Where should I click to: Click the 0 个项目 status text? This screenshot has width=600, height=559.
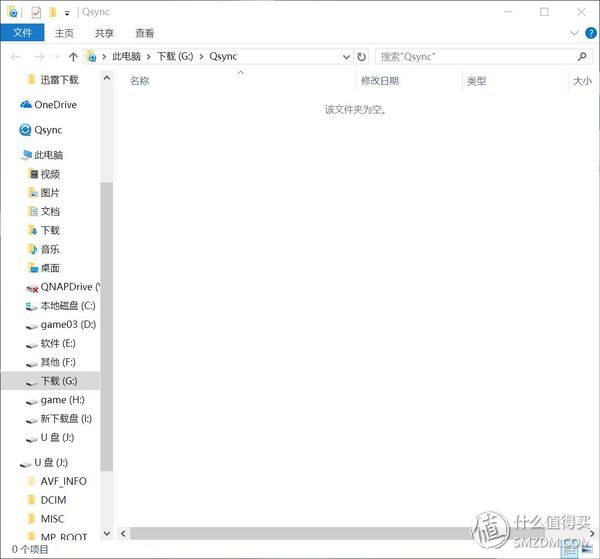pos(30,549)
